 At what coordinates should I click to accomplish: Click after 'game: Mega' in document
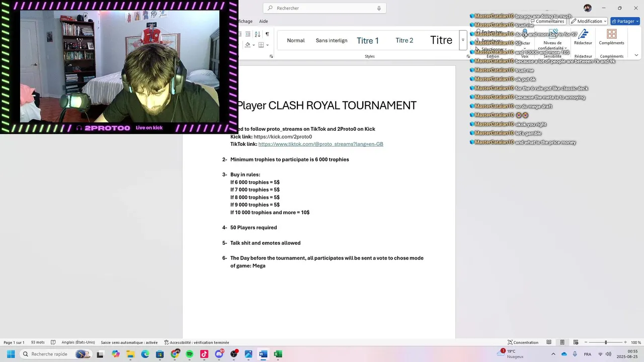point(266,265)
